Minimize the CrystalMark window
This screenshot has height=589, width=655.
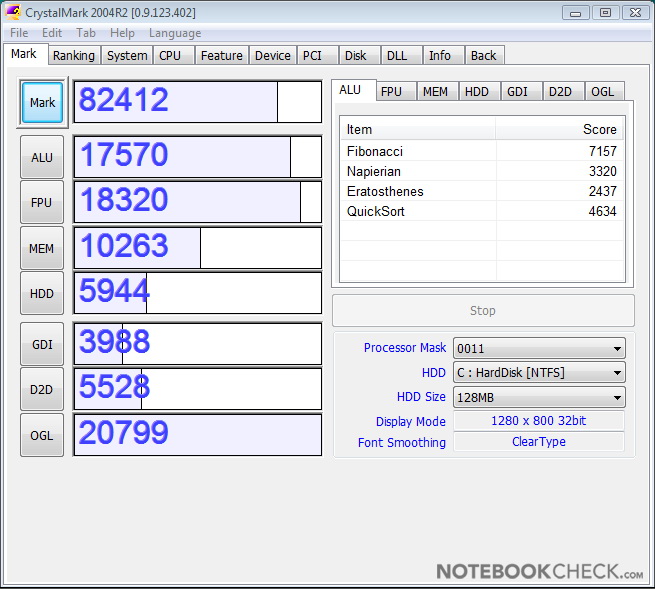[x=576, y=13]
